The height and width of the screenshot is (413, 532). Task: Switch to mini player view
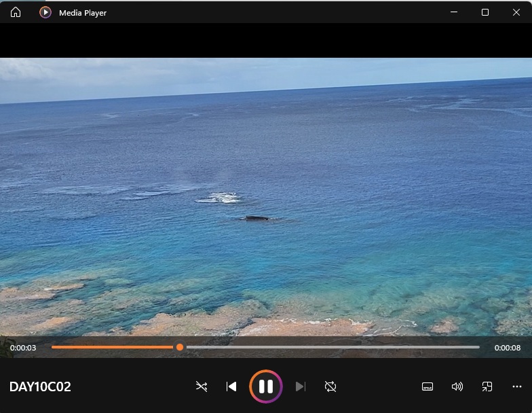tap(487, 387)
